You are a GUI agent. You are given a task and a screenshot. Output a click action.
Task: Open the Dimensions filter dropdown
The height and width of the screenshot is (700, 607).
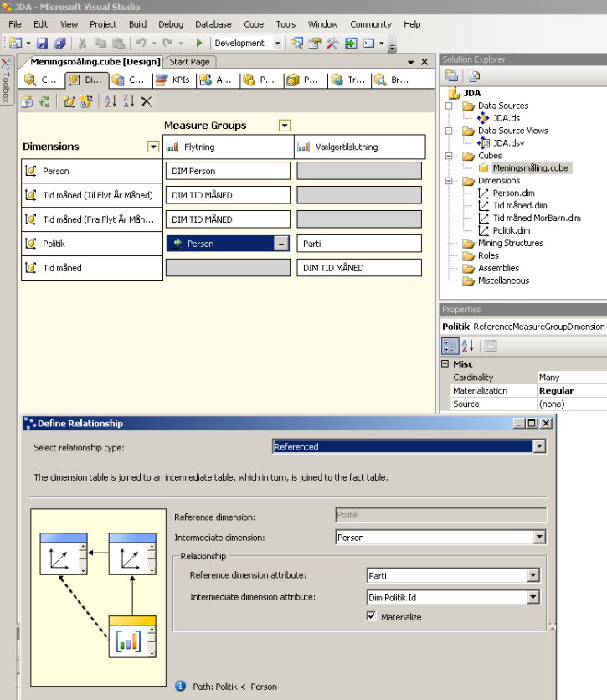[x=153, y=147]
